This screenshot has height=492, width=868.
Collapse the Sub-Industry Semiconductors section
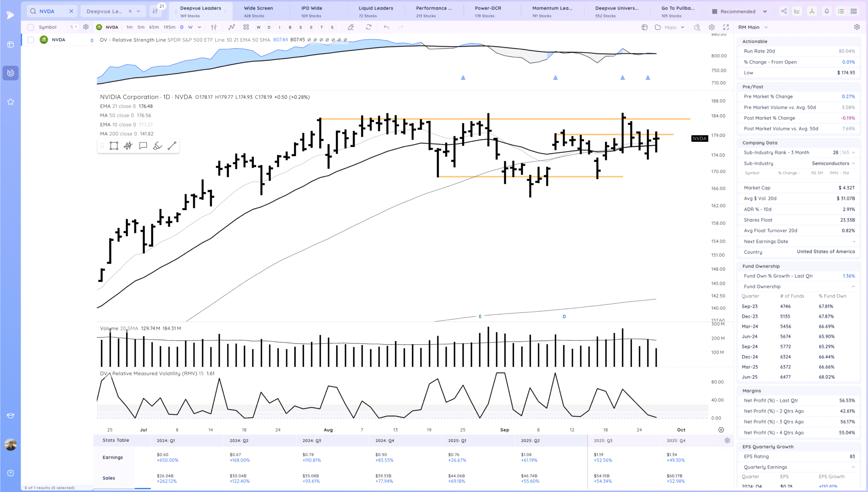[853, 163]
